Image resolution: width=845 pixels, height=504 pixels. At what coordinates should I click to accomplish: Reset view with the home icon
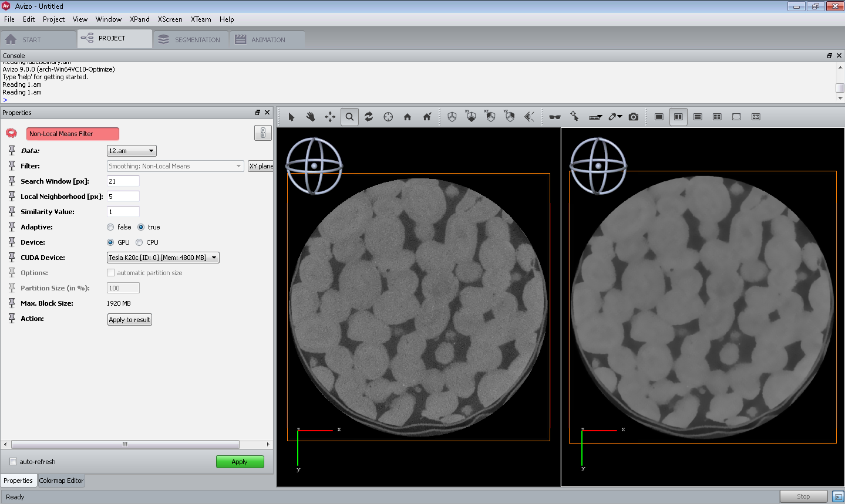(x=408, y=117)
